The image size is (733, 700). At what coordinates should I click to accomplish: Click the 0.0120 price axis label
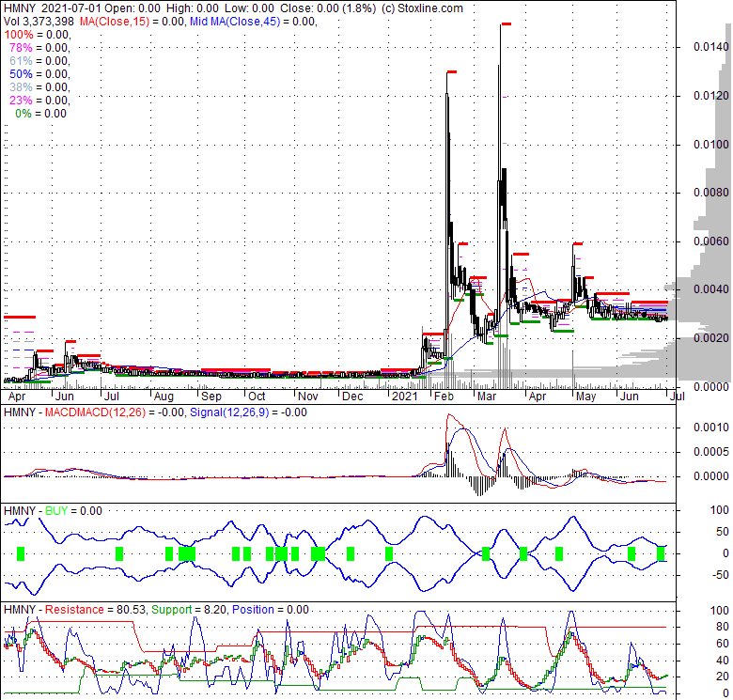coord(711,96)
